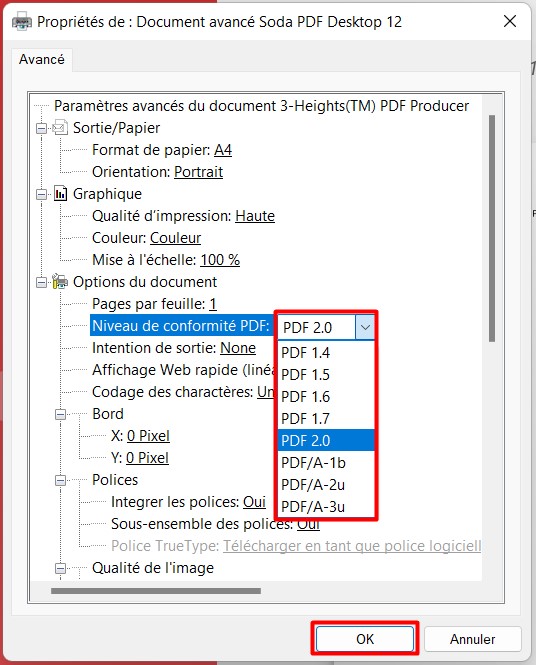The image size is (536, 665).
Task: Click the PDF 2.0 combo box field
Action: [x=316, y=327]
